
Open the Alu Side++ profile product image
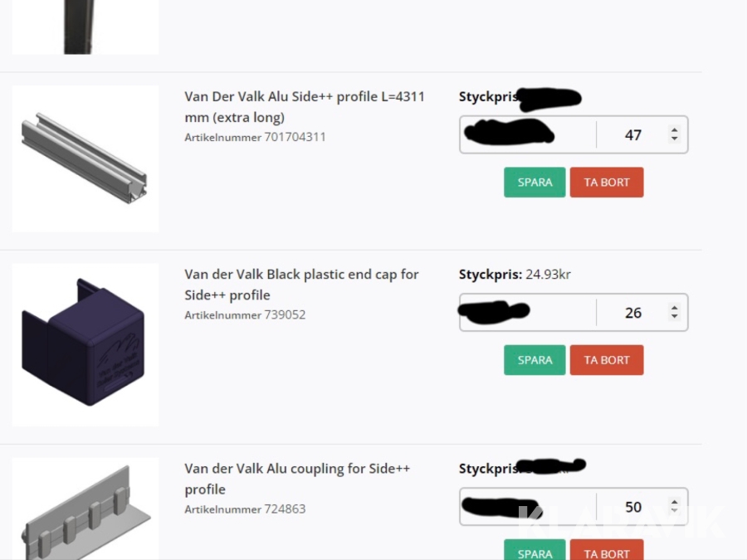tap(85, 158)
